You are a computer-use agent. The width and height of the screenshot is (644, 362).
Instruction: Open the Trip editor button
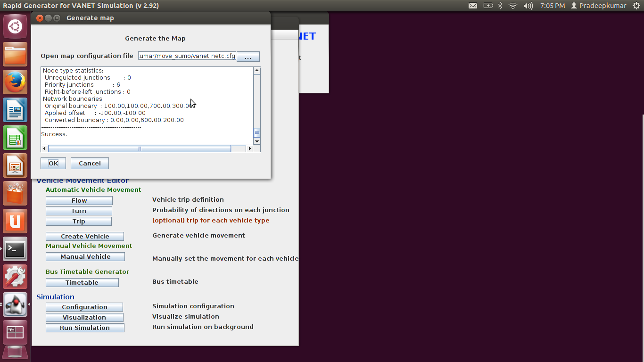[79, 221]
